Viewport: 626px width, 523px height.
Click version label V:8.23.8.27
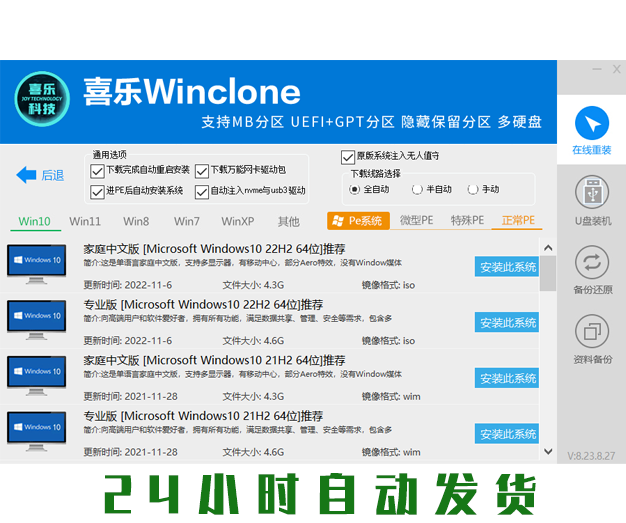coord(591,456)
